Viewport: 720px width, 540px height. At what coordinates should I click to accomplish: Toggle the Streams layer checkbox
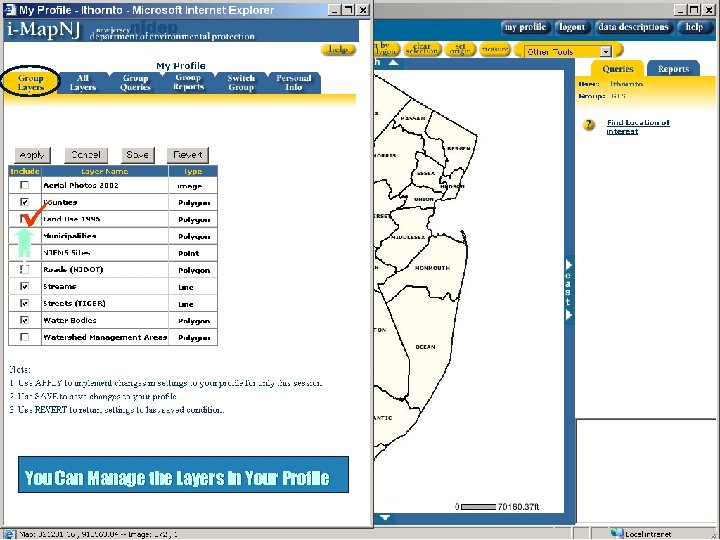(25, 287)
